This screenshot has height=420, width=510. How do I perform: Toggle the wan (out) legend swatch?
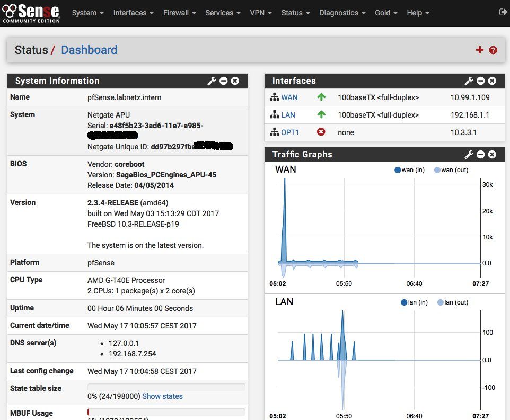[437, 170]
